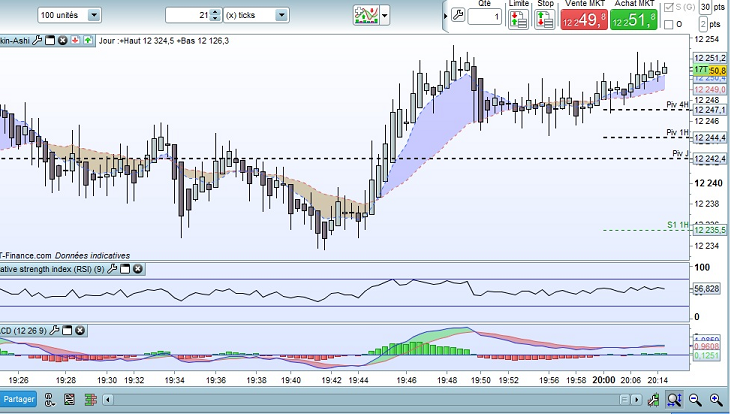Image resolution: width=731 pixels, height=414 pixels.
Task: Open RSI (9) indicator wrench settings
Action: pos(112,269)
